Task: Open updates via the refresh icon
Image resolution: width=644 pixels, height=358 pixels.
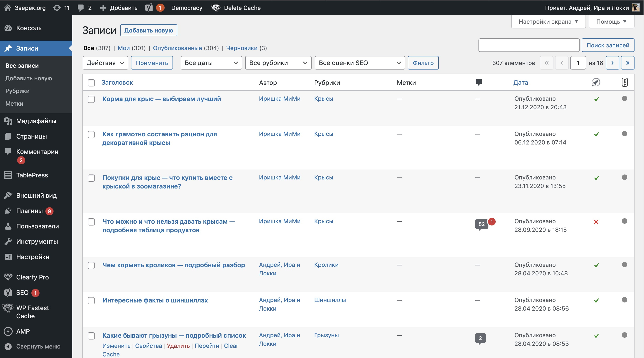Action: pos(57,8)
